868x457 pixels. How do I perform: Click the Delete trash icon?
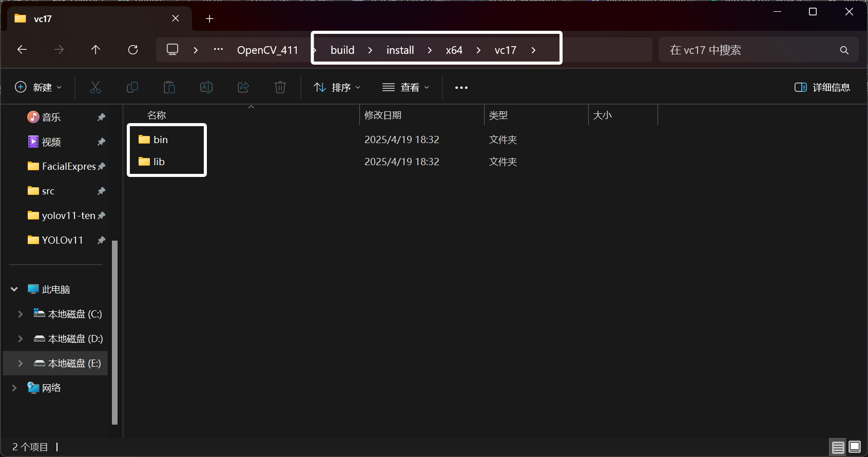[x=280, y=87]
